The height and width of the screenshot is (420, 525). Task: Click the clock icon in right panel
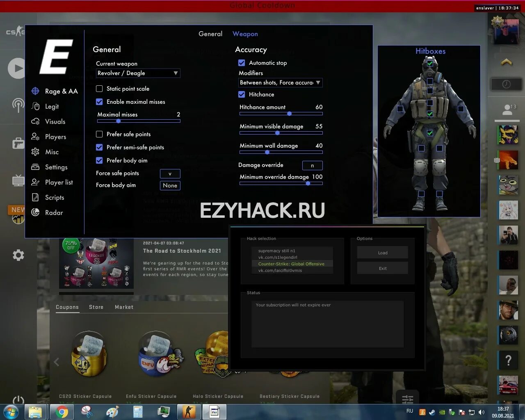coord(507,84)
